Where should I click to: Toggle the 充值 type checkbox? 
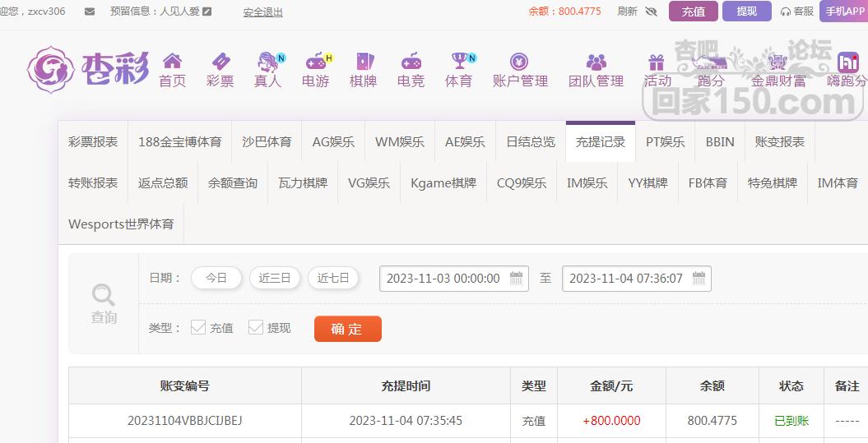tap(198, 327)
